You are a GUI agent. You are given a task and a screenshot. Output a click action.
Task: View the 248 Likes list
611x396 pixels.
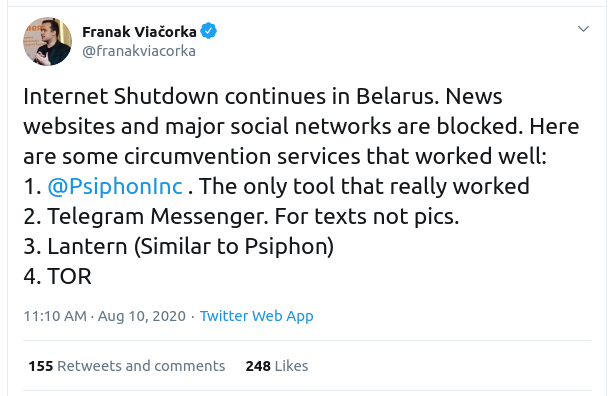tap(277, 366)
